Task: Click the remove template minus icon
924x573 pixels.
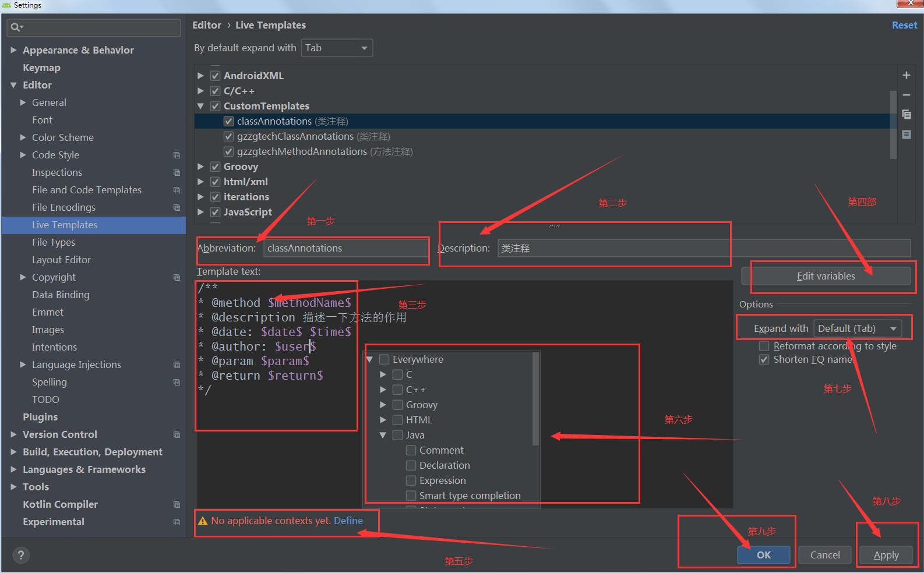Action: coord(906,95)
